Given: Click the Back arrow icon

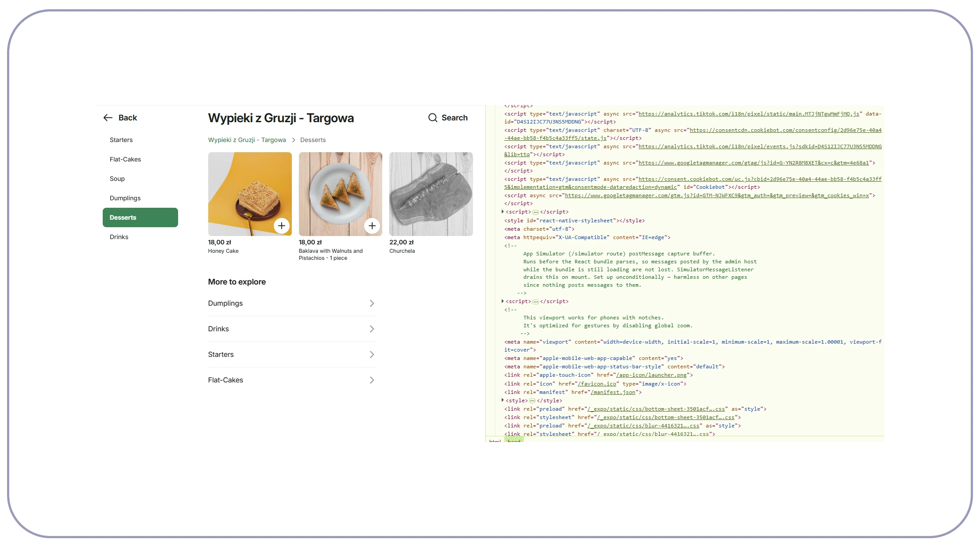Looking at the screenshot, I should (108, 118).
